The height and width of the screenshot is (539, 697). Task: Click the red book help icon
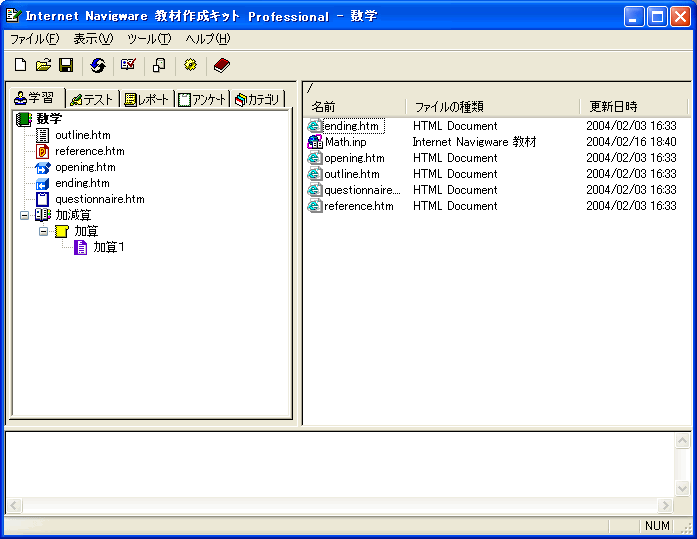tap(221, 65)
